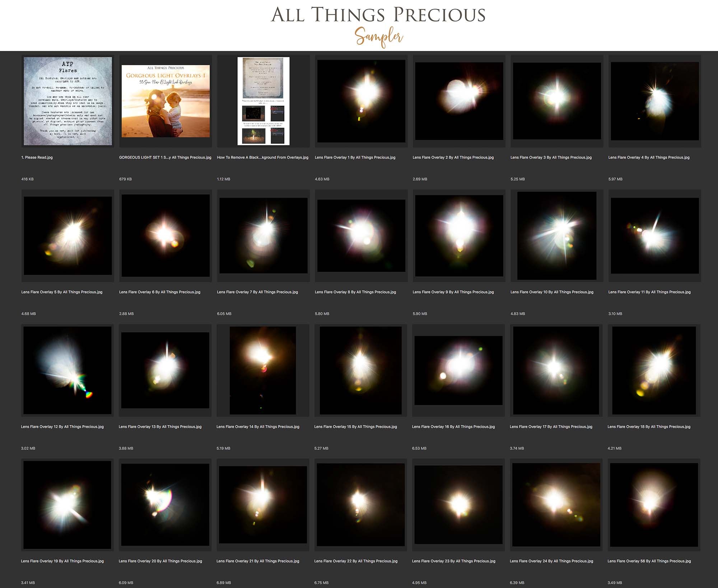Click the "Lens Flare Overlay 24" filename link
The height and width of the screenshot is (588, 718).
point(551,561)
